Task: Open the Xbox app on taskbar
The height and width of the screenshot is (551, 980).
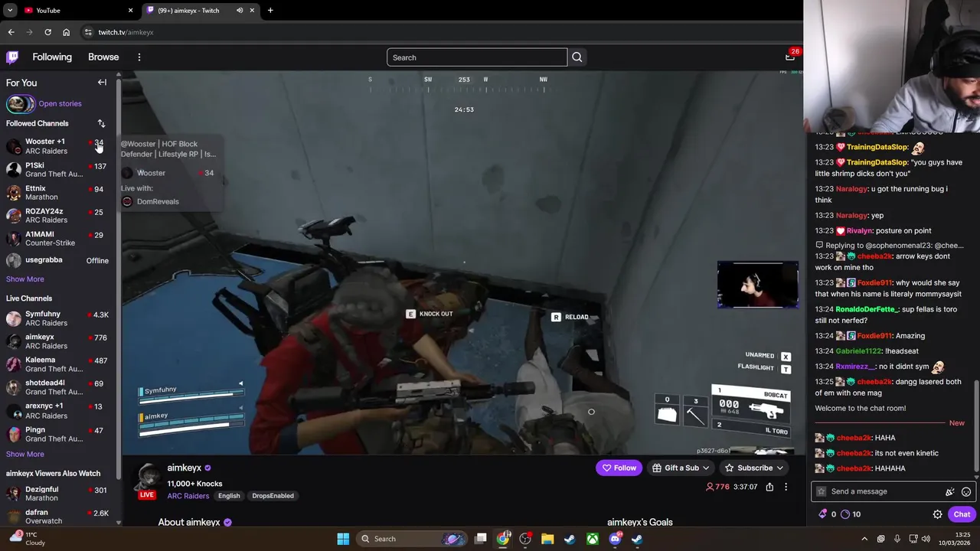Action: click(x=593, y=539)
